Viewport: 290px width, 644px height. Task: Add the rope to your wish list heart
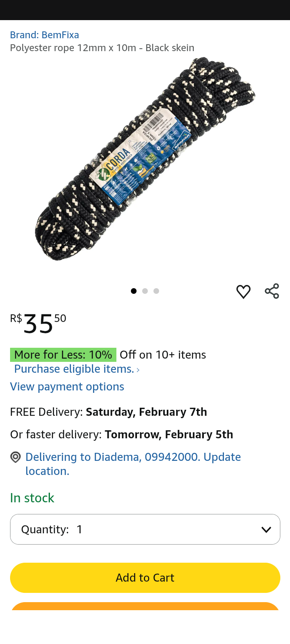243,291
